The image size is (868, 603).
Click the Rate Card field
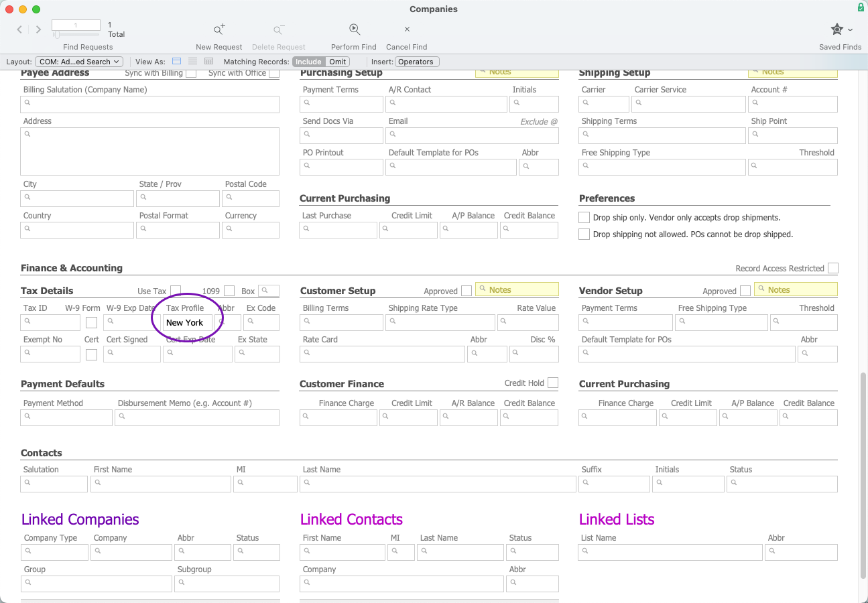click(382, 354)
